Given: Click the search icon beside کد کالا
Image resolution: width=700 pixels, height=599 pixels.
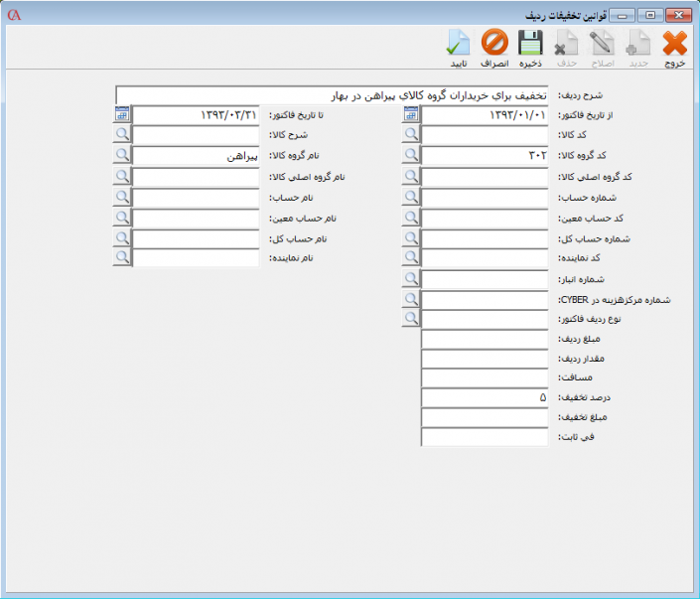Looking at the screenshot, I should pos(412,135).
